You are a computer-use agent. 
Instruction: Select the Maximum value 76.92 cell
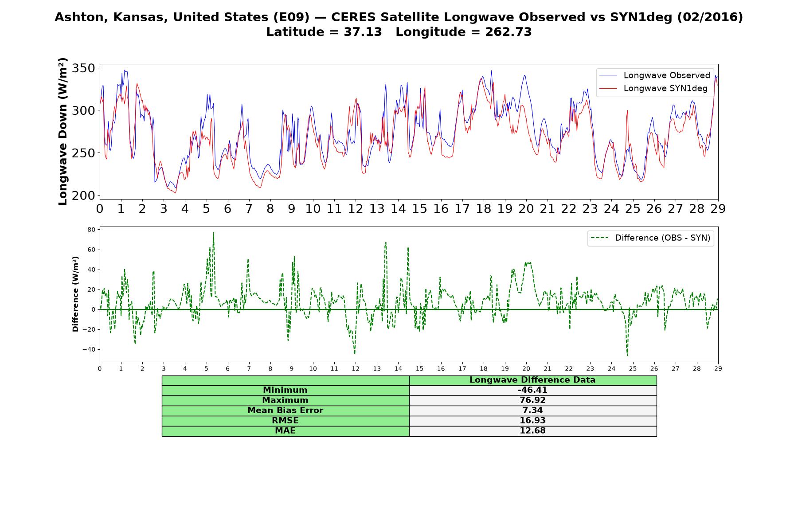click(x=532, y=400)
